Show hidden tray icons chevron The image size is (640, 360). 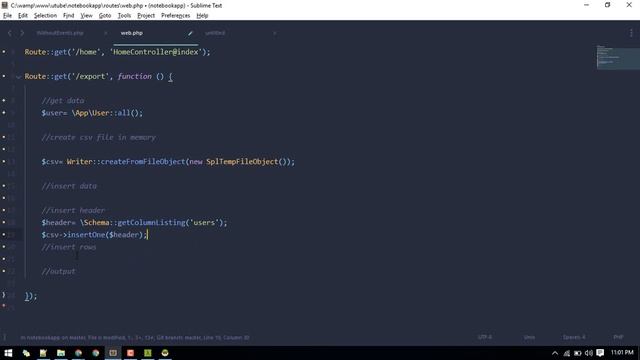(x=555, y=353)
